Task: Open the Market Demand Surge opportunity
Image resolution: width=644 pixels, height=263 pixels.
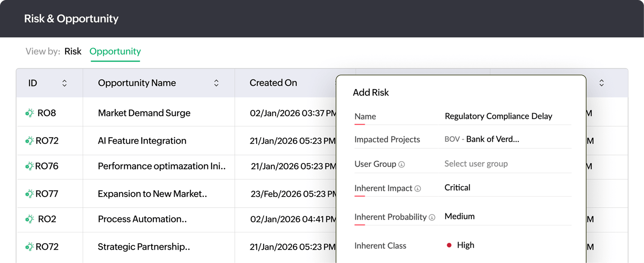Action: point(144,113)
